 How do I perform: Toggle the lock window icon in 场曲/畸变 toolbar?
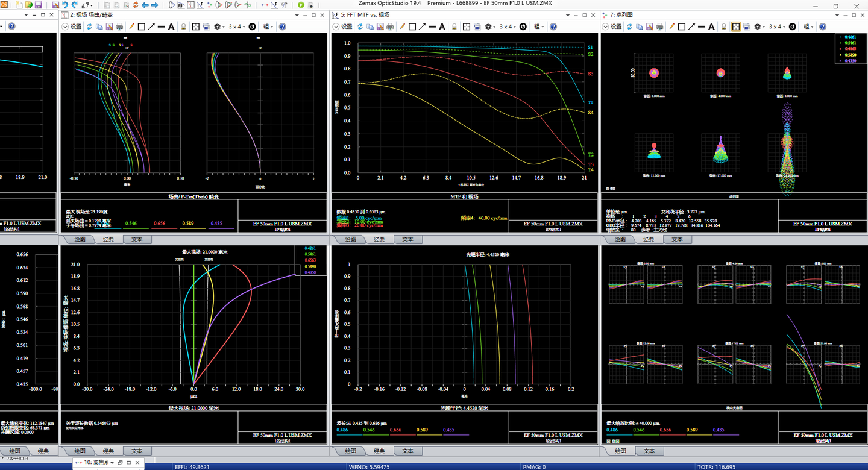184,27
